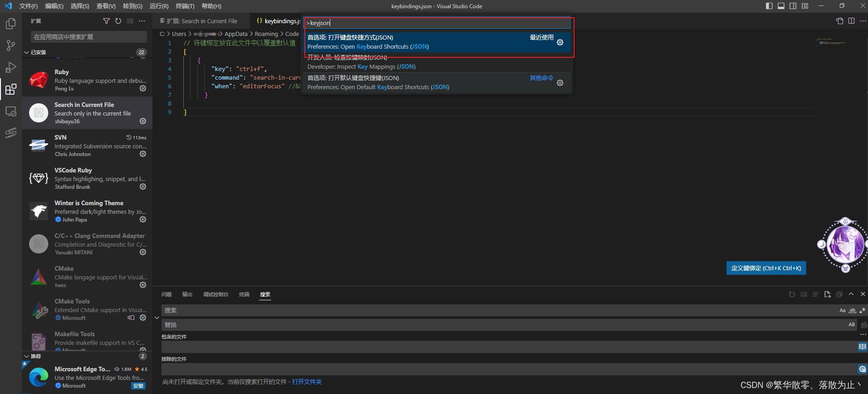The width and height of the screenshot is (868, 394).
Task: Open editor more actions ellipsis
Action: point(863,21)
